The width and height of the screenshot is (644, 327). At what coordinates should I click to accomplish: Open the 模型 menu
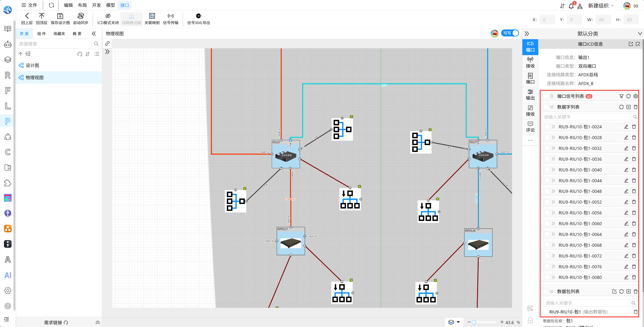point(111,5)
